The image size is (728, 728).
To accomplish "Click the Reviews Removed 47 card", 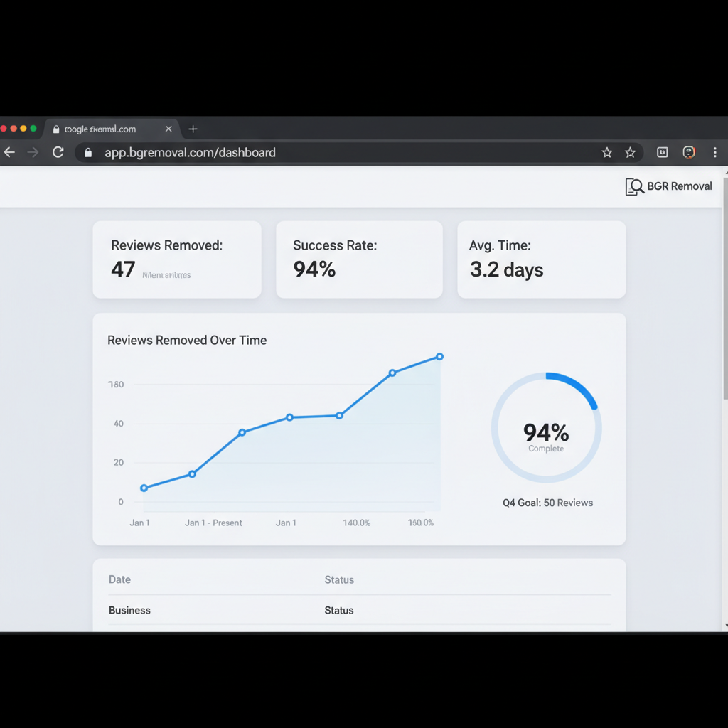I will [177, 259].
